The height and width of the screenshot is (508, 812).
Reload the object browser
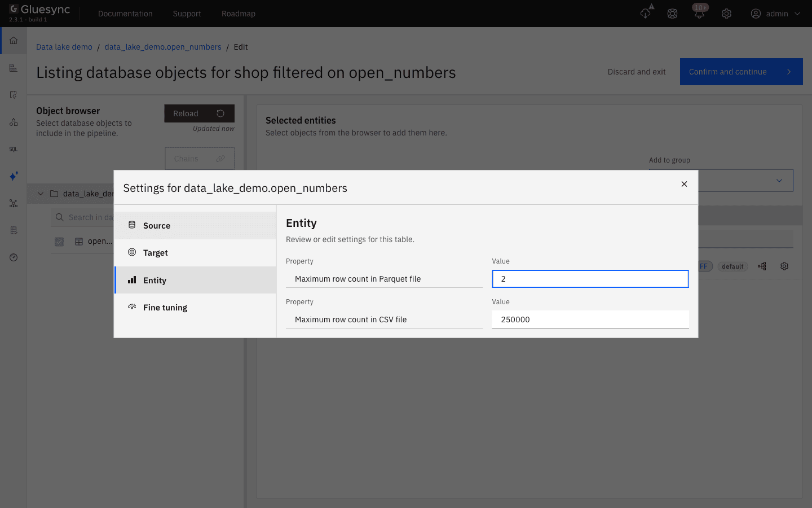point(199,113)
